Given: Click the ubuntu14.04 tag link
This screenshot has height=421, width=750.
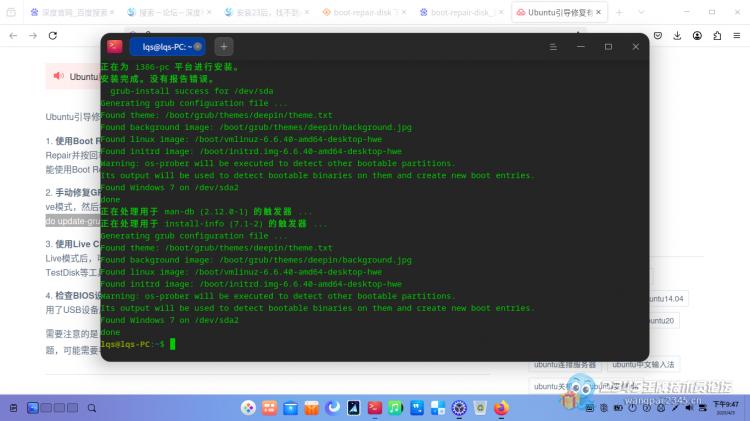Looking at the screenshot, I should pyautogui.click(x=667, y=299).
